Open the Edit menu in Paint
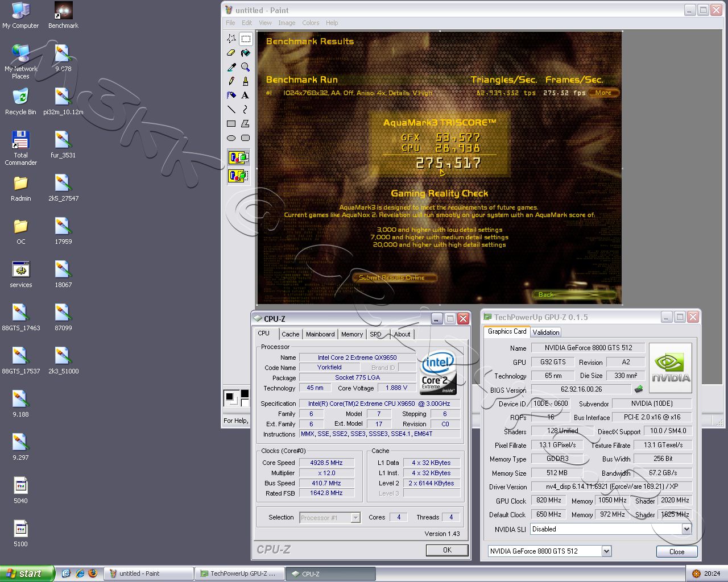The width and height of the screenshot is (728, 582). (x=247, y=23)
